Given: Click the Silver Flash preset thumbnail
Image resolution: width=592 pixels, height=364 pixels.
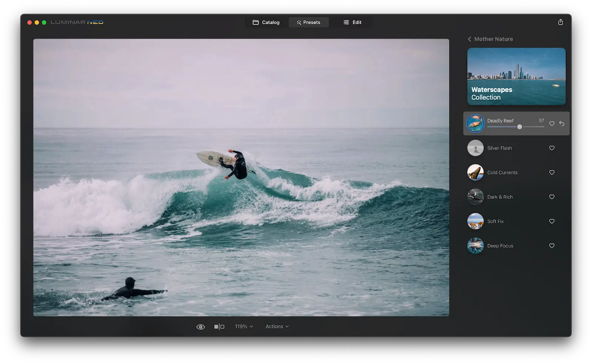Looking at the screenshot, I should [476, 148].
